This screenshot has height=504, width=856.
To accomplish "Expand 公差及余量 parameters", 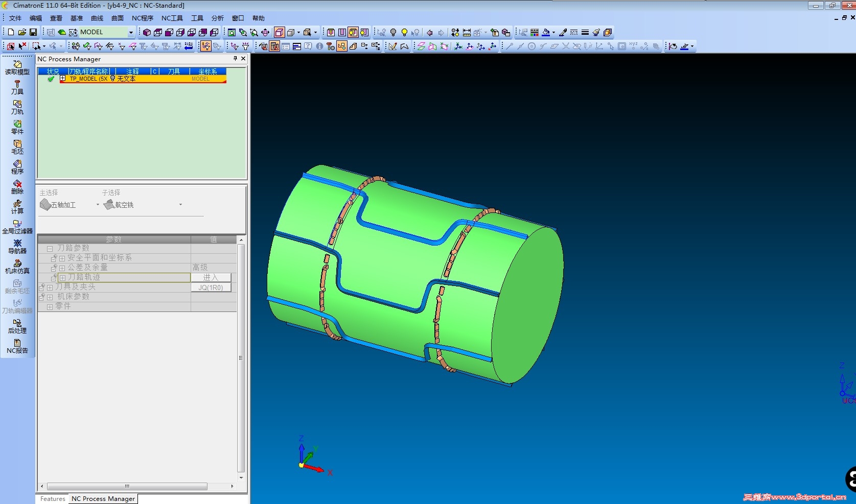I will point(62,268).
